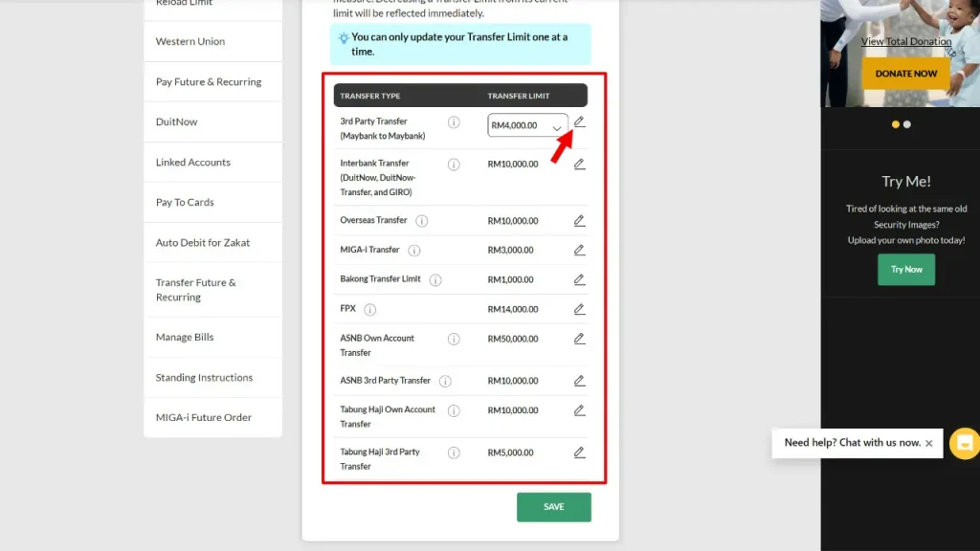Show info for Interbank Transfer

click(x=454, y=165)
